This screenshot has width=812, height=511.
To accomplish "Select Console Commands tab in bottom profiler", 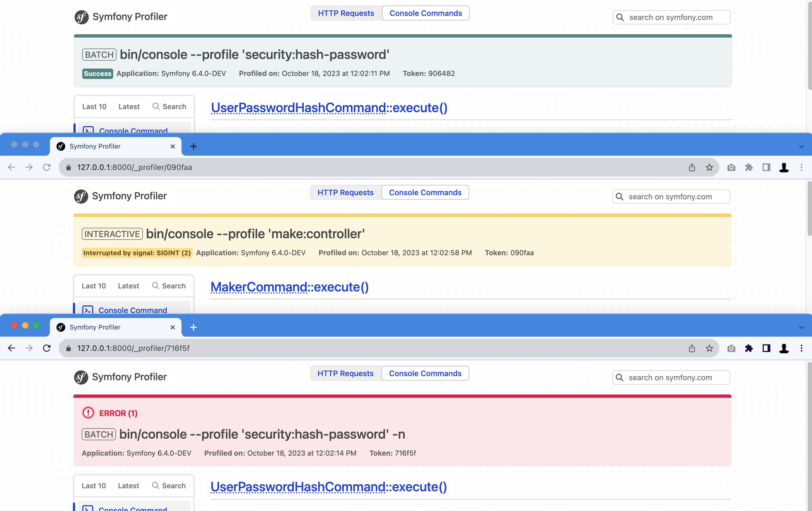I will pyautogui.click(x=425, y=373).
